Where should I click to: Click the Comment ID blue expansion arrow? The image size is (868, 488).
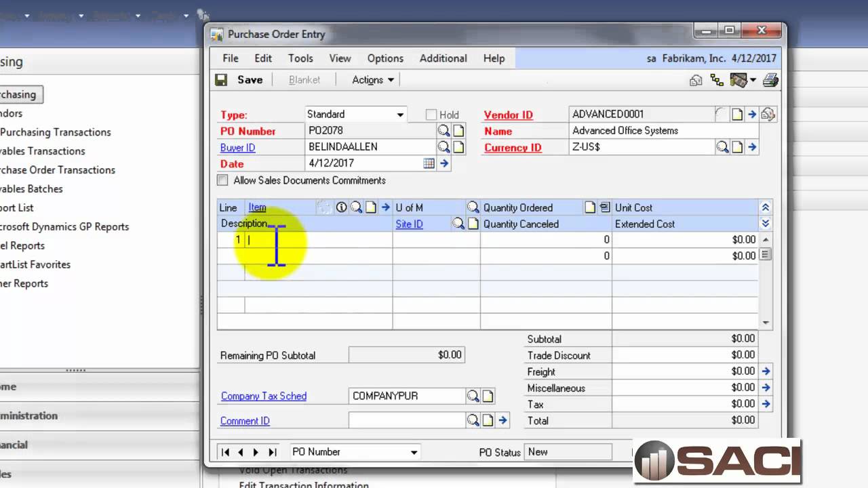click(x=502, y=420)
